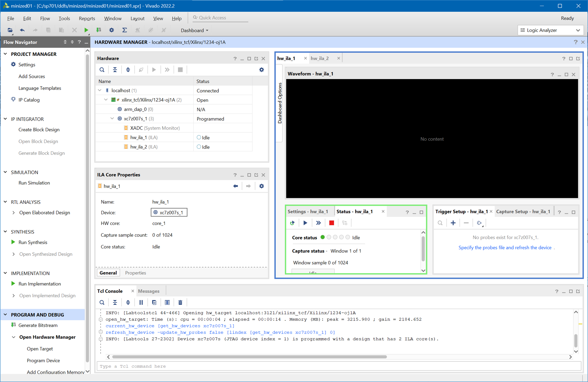Switch to the hw_ila_2 tab
The height and width of the screenshot is (382, 588).
320,58
